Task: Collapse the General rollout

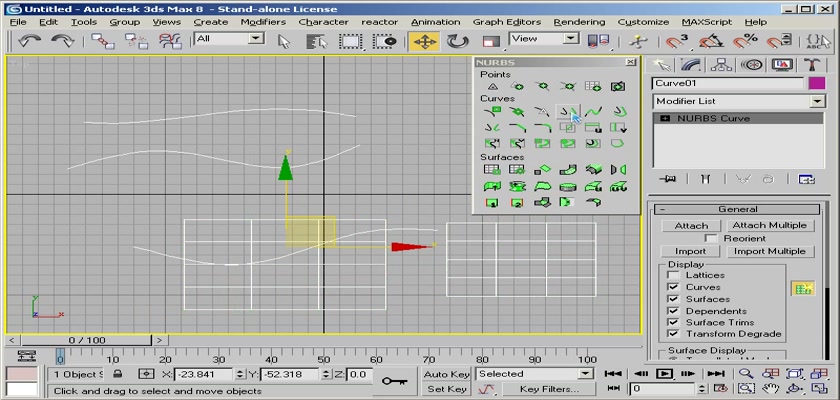Action: point(739,209)
